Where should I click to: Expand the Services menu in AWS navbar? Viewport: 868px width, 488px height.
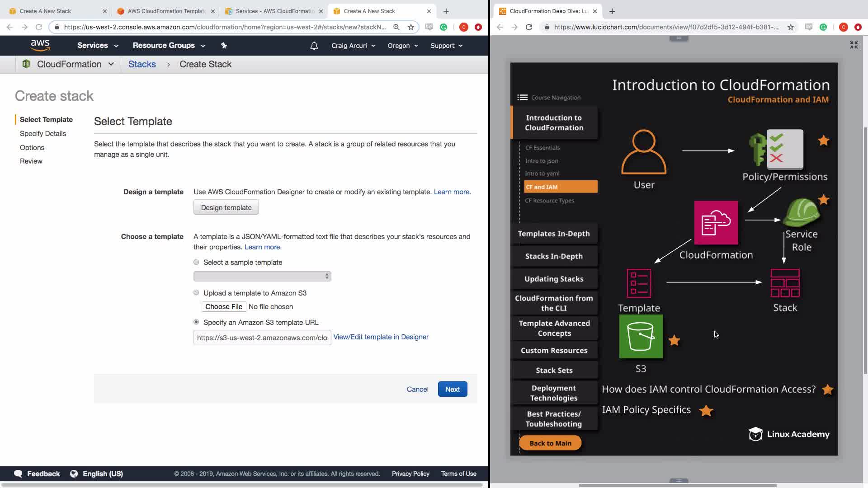pyautogui.click(x=97, y=46)
